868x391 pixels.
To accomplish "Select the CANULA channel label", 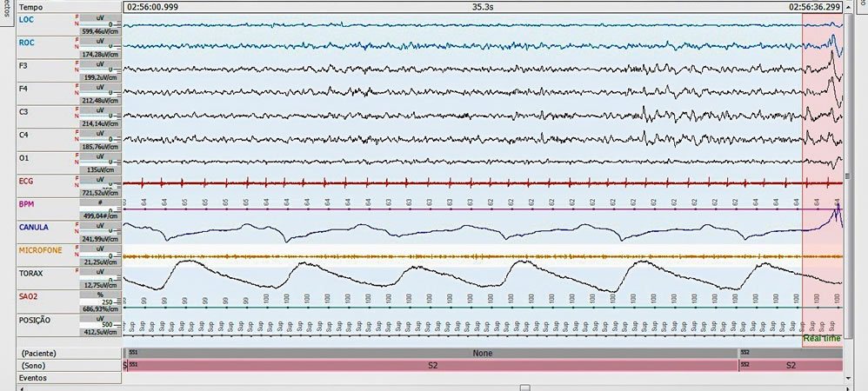I will 33,228.
